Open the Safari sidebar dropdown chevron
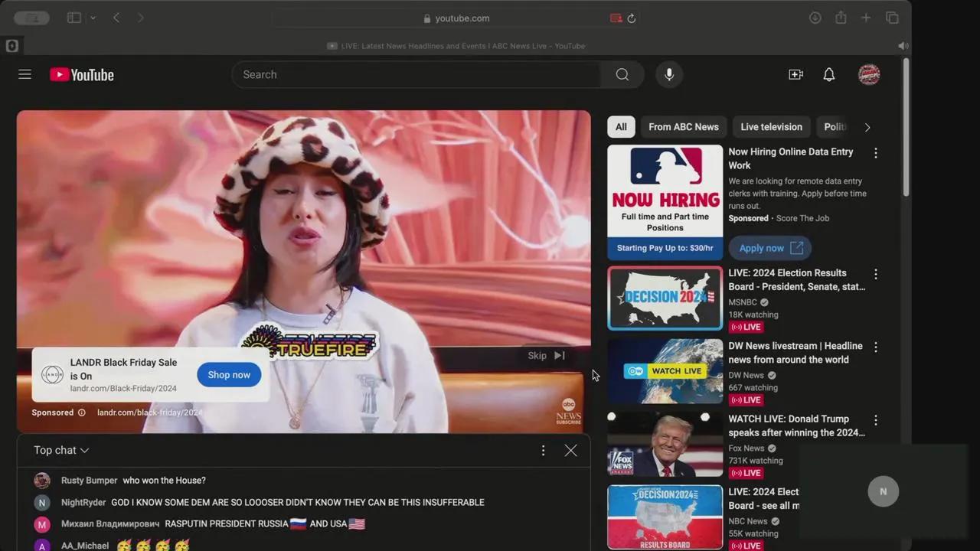 (93, 18)
